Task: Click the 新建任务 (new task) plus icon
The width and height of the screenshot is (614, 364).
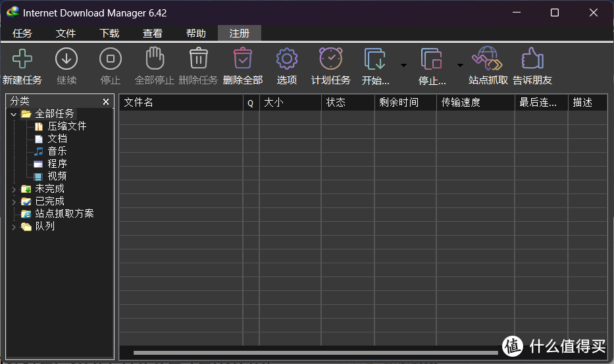Action: (22, 59)
